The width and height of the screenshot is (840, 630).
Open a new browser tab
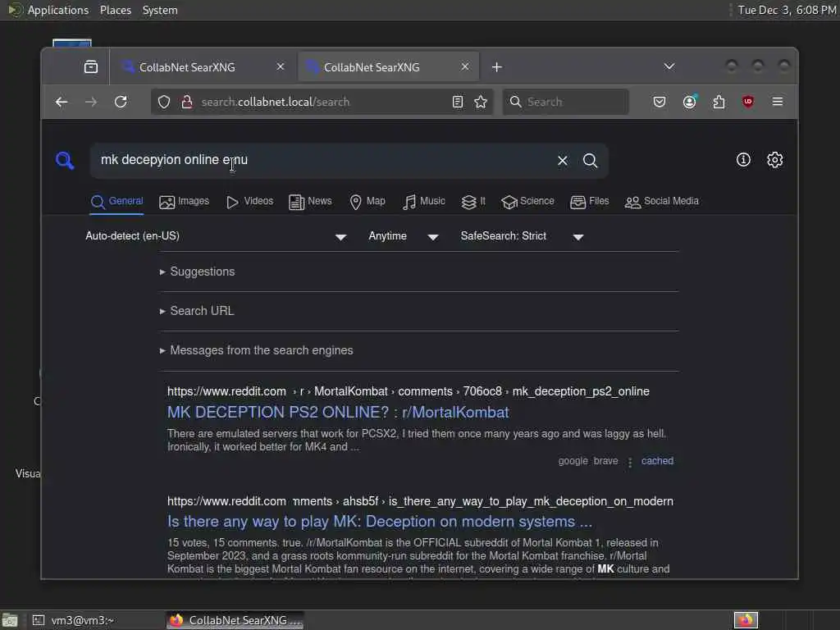[496, 67]
